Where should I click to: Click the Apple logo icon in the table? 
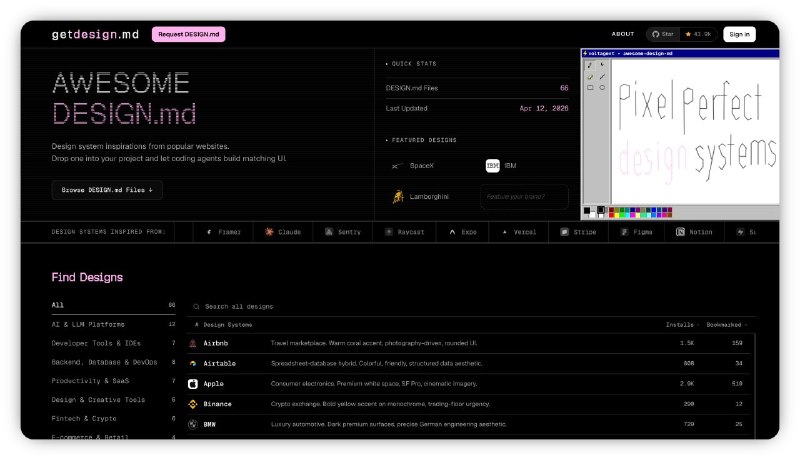tap(193, 383)
